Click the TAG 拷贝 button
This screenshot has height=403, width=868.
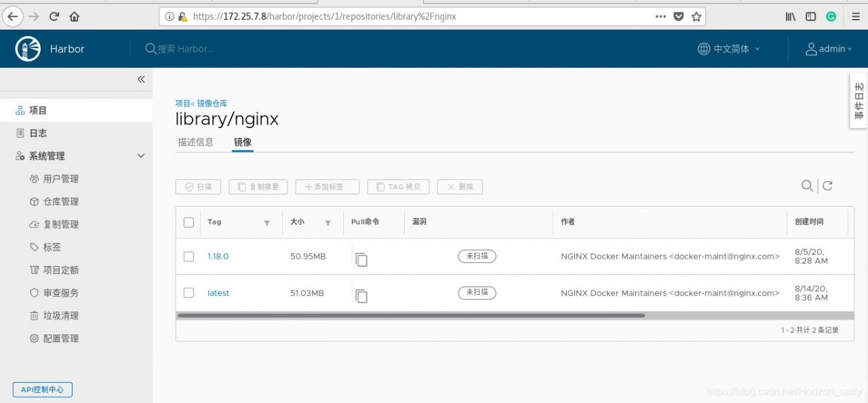pos(399,187)
